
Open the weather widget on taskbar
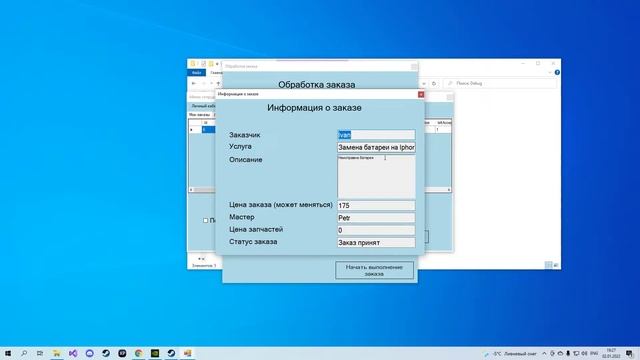point(510,353)
